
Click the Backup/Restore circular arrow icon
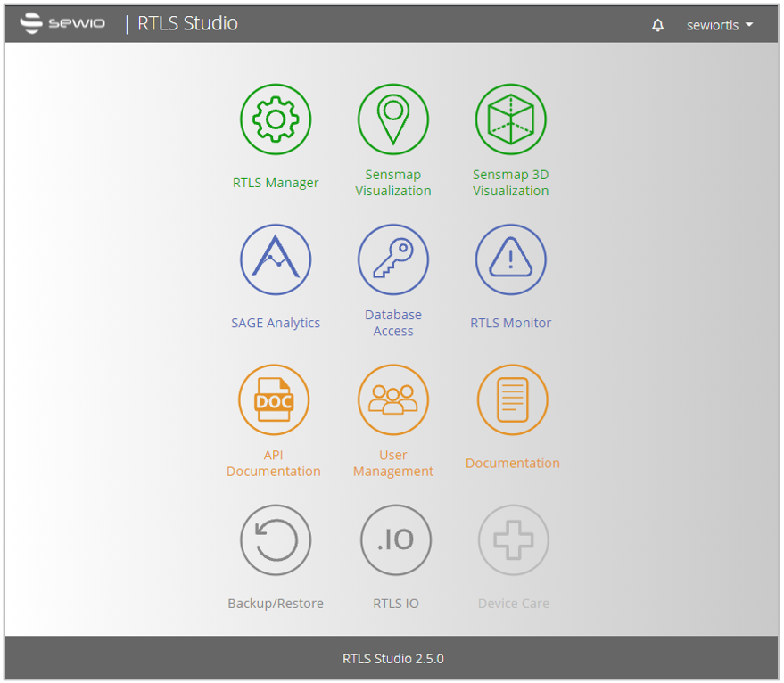(276, 540)
